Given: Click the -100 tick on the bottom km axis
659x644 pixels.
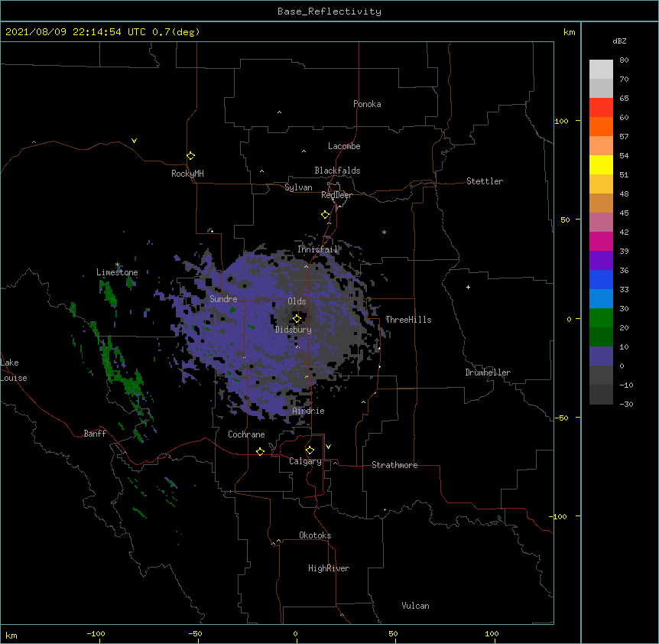Looking at the screenshot, I should click(96, 633).
